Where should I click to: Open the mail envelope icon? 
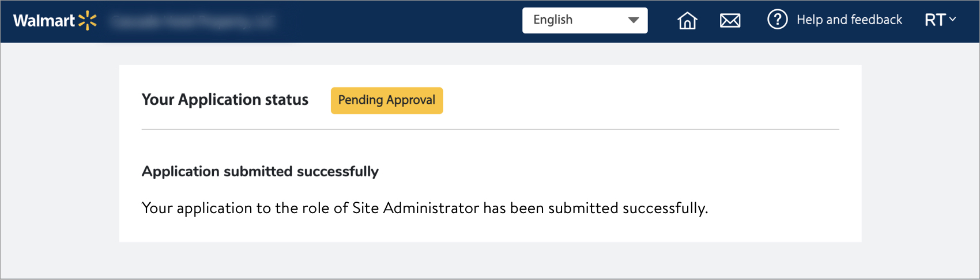[x=730, y=21]
